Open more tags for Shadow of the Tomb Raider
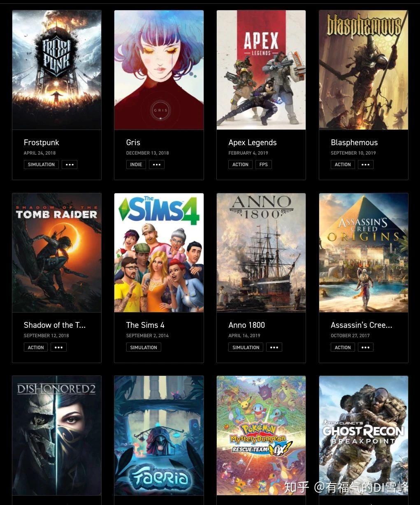Image resolution: width=420 pixels, height=505 pixels. coord(58,347)
